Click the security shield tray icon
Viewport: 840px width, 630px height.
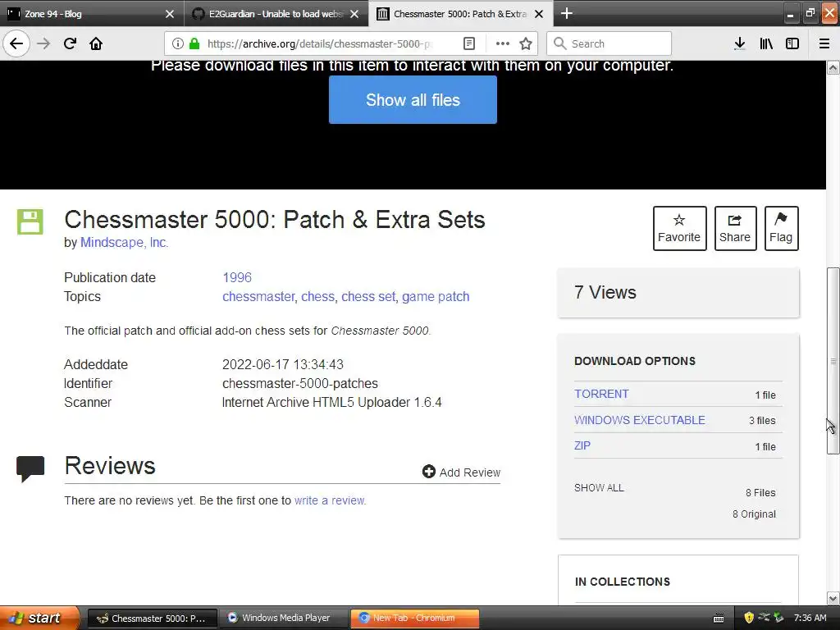pos(749,618)
